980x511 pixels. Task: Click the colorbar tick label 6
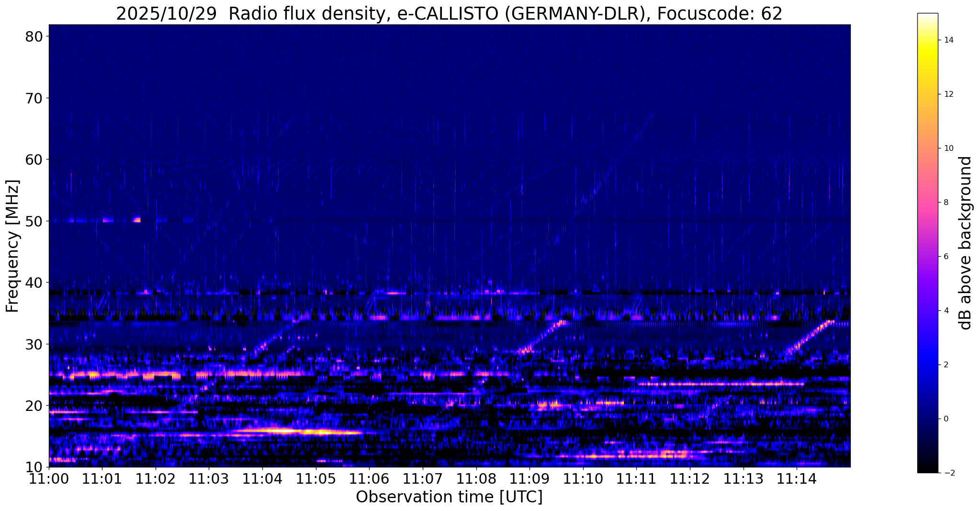tap(946, 257)
